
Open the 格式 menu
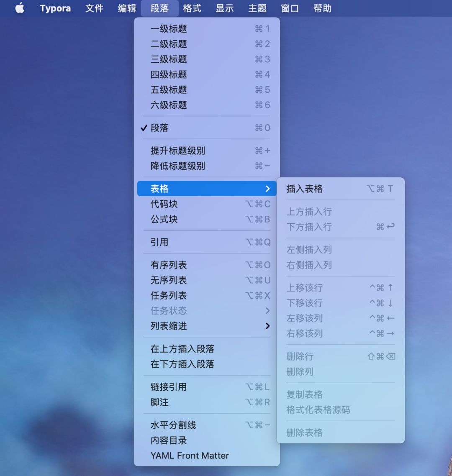pos(192,8)
